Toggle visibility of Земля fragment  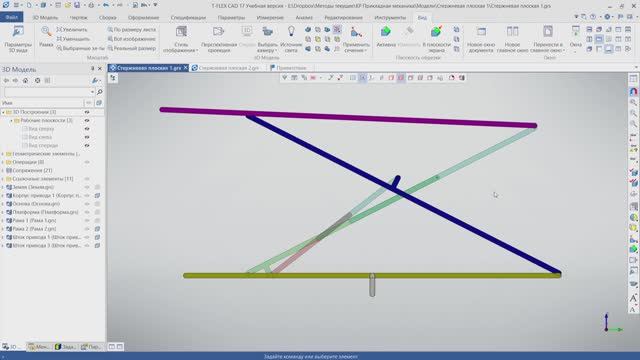[87, 187]
